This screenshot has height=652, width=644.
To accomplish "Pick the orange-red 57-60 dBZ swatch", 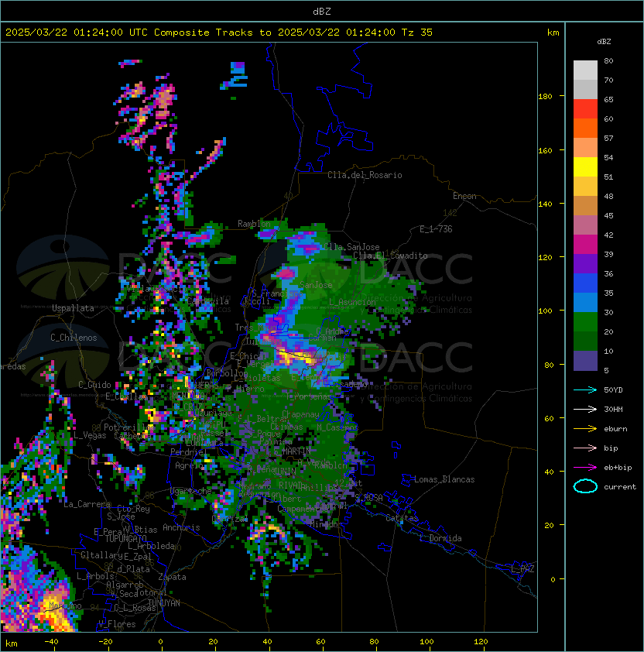I will [x=585, y=128].
